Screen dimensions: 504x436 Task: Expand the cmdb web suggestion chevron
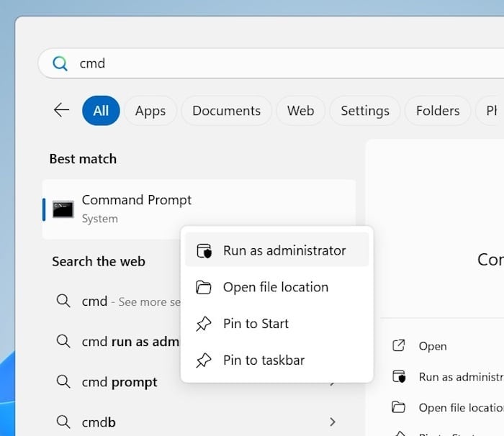pos(332,422)
